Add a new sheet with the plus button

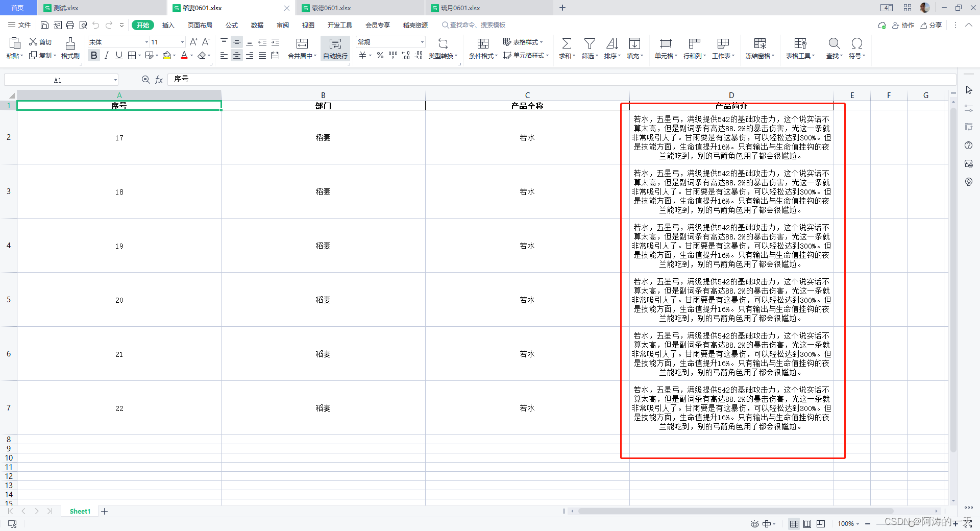click(105, 511)
